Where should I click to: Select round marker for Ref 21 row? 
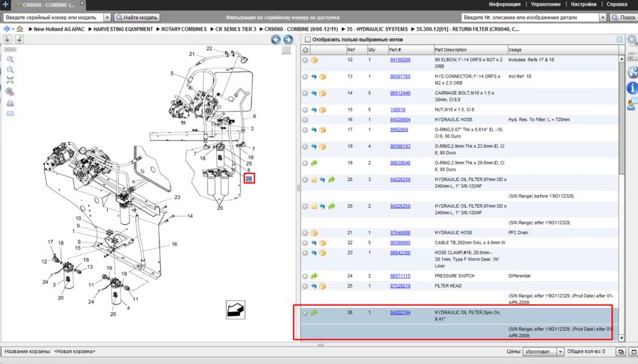point(305,233)
